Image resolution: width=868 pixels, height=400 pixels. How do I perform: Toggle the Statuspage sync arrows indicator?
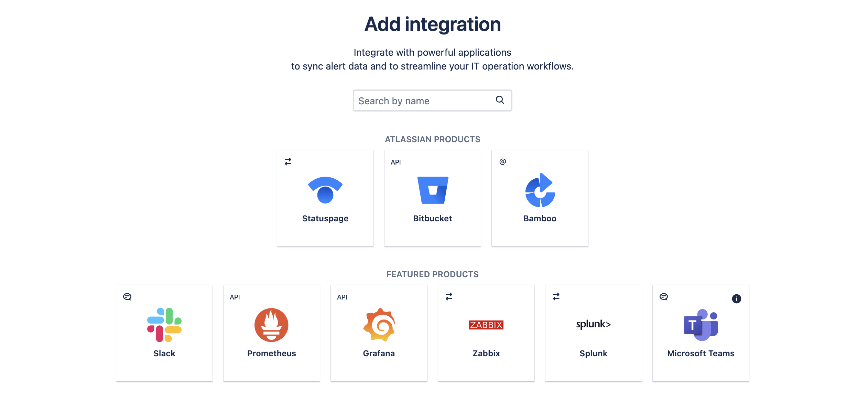(x=288, y=162)
